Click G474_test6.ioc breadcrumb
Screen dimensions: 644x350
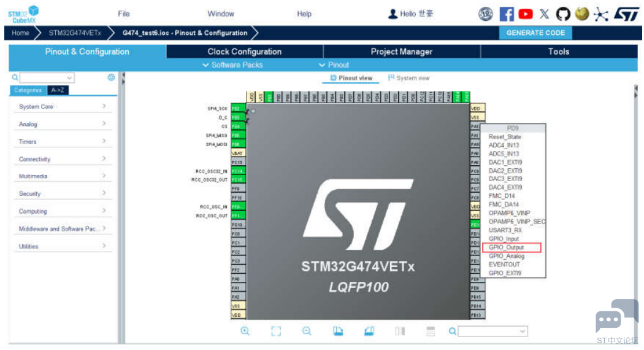(x=185, y=33)
